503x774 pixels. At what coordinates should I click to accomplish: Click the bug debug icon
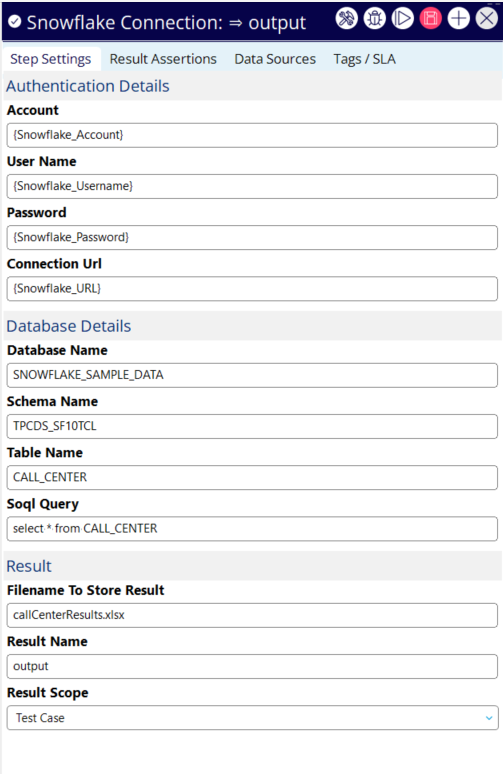pos(375,19)
